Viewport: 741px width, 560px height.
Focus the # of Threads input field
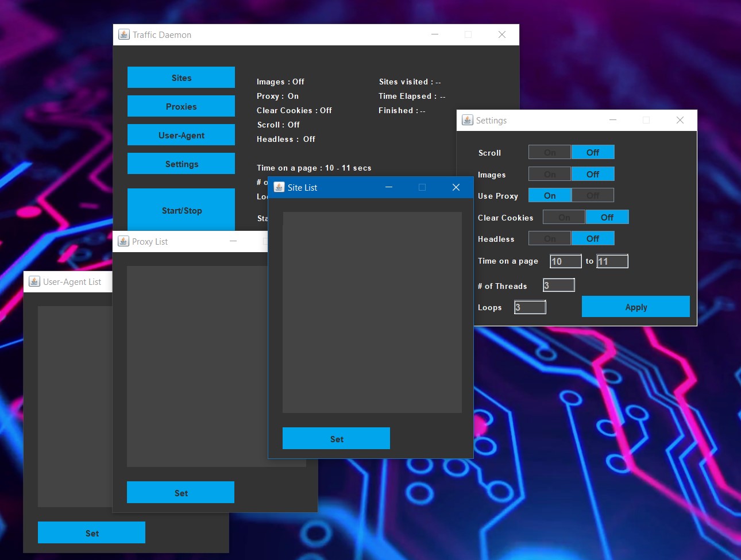559,285
